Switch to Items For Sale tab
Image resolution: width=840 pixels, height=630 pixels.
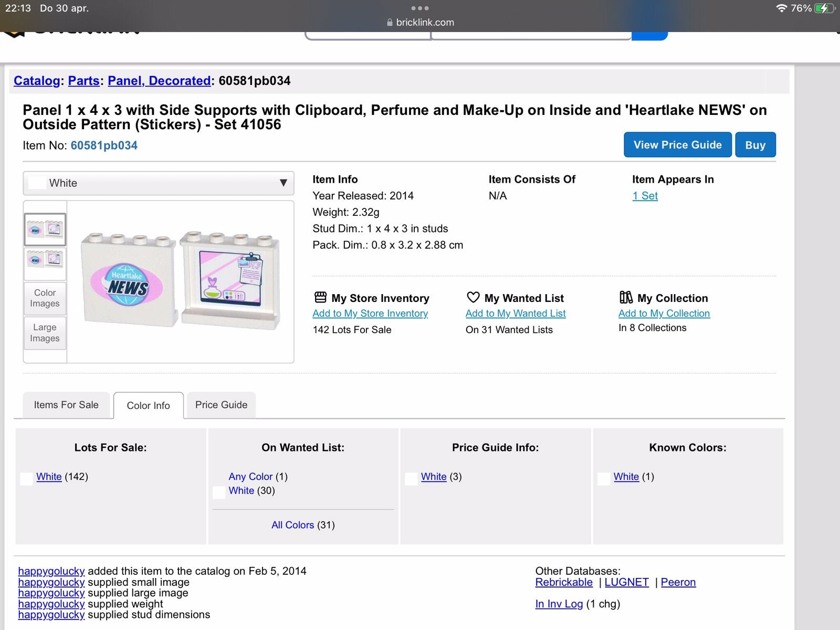coord(66,405)
